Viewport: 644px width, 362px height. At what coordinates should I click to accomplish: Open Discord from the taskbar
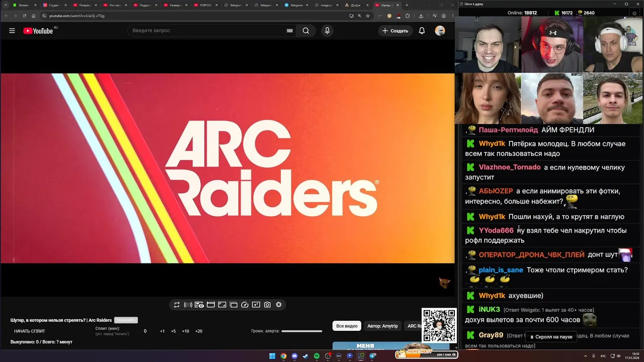coord(294,356)
